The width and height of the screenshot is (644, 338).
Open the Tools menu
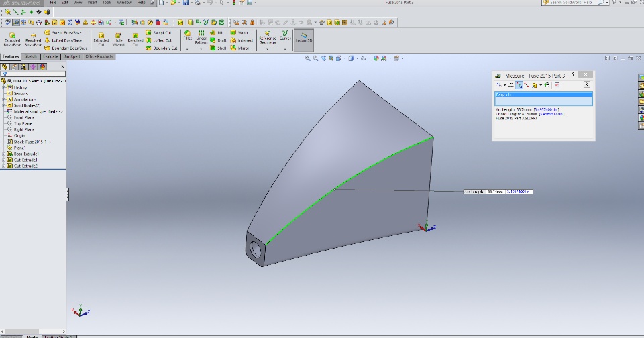pyautogui.click(x=107, y=3)
